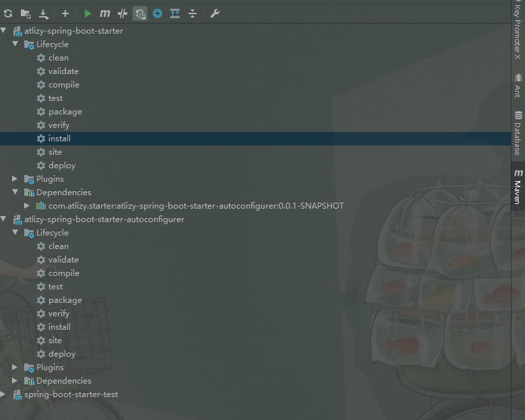Expand Dependencies under autoconfigurer project
Image resolution: width=525 pixels, height=420 pixels.
coord(15,380)
